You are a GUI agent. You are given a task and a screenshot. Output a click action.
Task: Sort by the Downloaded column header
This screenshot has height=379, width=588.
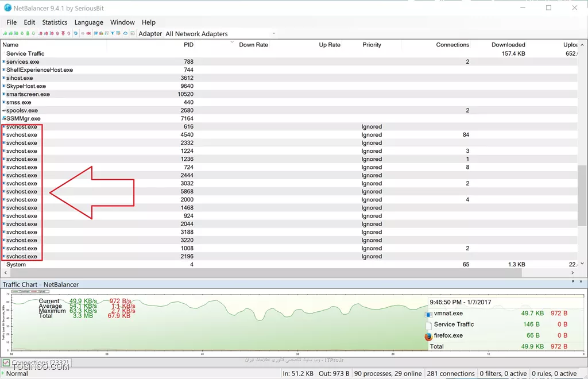point(508,45)
